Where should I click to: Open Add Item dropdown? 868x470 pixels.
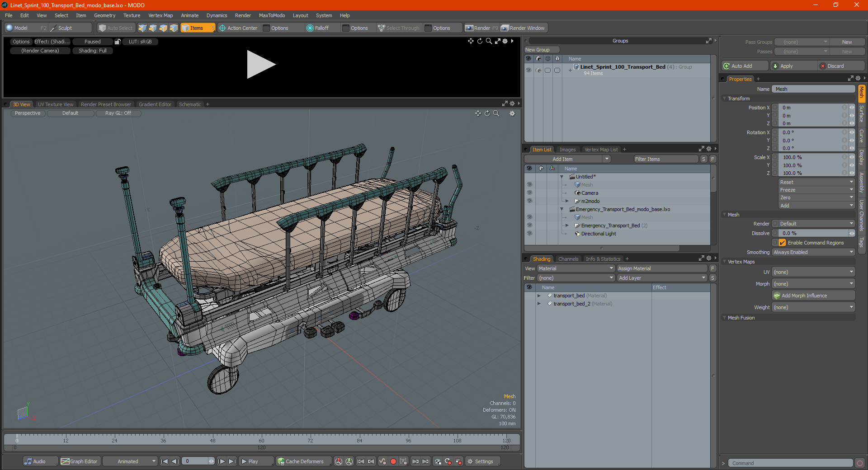567,159
